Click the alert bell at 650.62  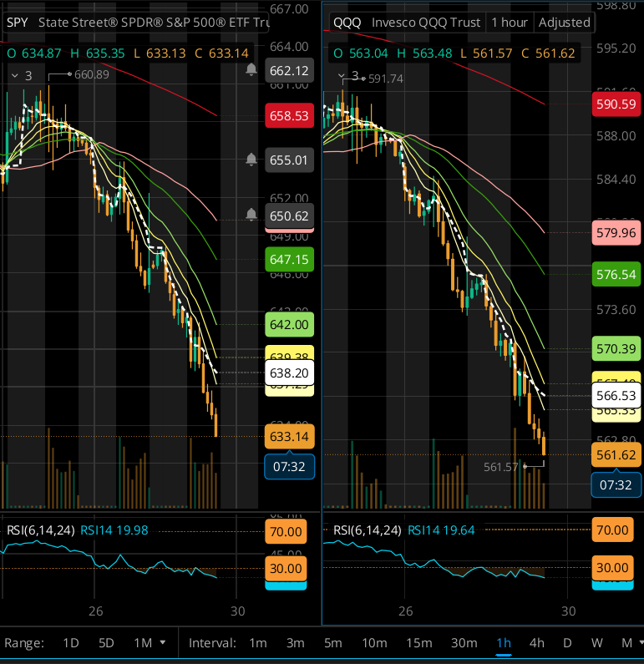pyautogui.click(x=251, y=215)
